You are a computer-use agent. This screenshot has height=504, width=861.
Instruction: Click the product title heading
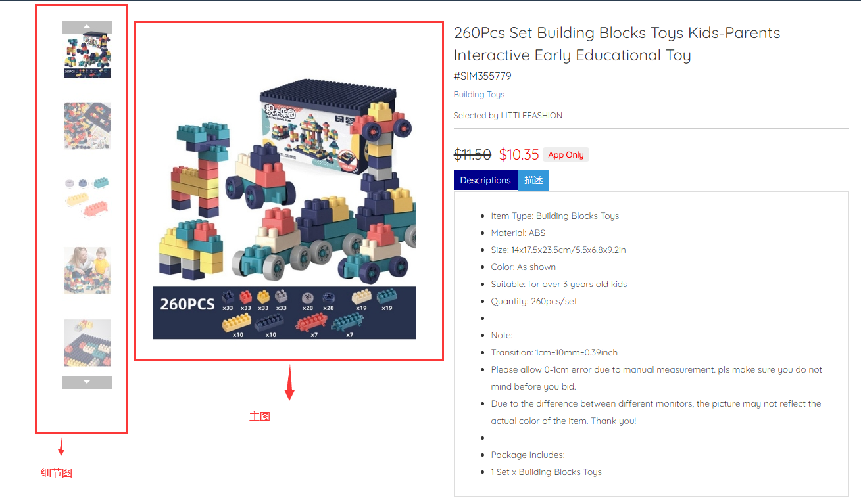point(617,44)
